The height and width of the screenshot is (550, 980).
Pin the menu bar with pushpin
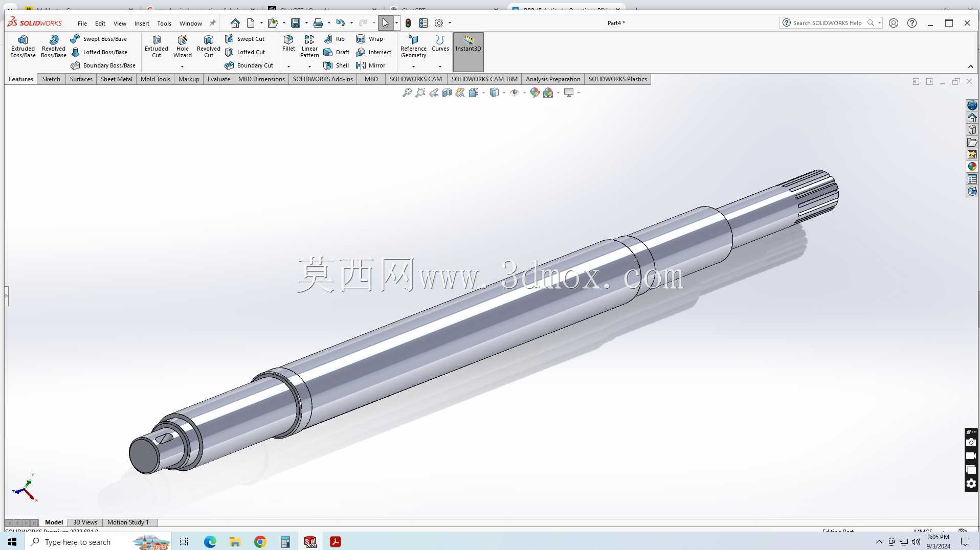(213, 23)
